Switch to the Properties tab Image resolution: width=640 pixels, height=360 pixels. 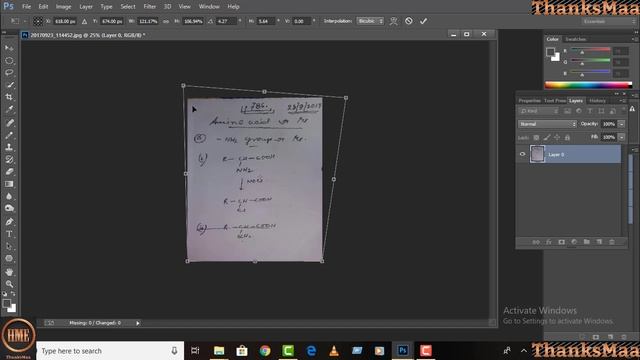(529, 100)
